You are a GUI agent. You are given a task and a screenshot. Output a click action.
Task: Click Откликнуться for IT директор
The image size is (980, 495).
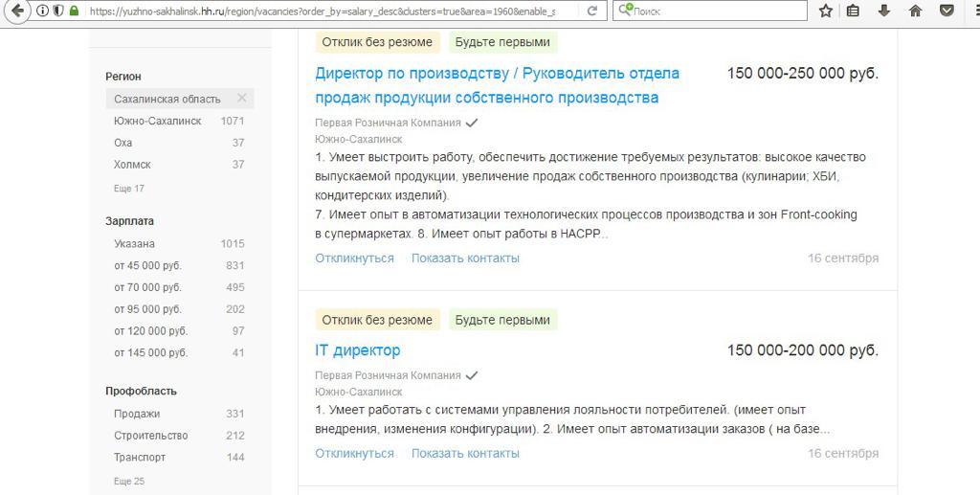coord(354,453)
